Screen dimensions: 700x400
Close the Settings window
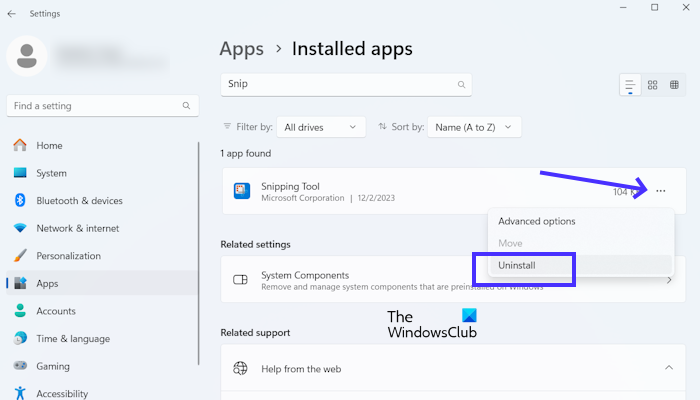click(686, 7)
